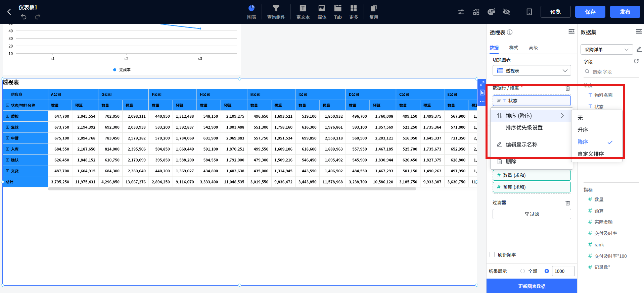
Task: Open the 采购详单 dataset dropdown
Action: 606,49
